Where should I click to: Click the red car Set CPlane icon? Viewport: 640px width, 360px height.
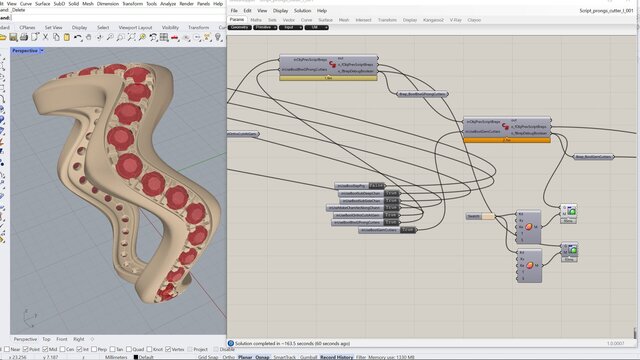[x=175, y=38]
